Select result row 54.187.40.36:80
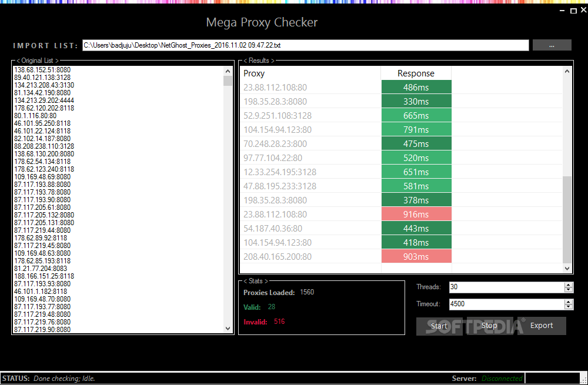This screenshot has width=588, height=385. click(401, 228)
